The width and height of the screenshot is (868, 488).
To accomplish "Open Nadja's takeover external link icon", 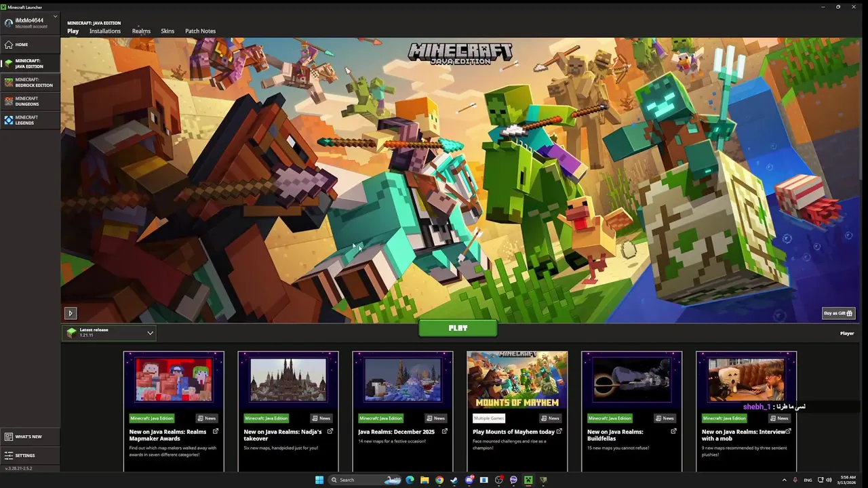I will click(x=330, y=431).
